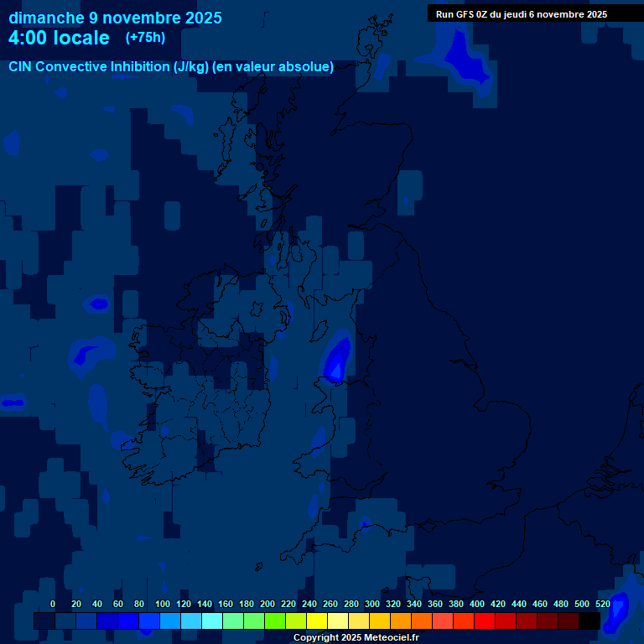The image size is (644, 644).
Task: Click the Copyright 2025 Meteociel.fr text
Action: (x=356, y=637)
